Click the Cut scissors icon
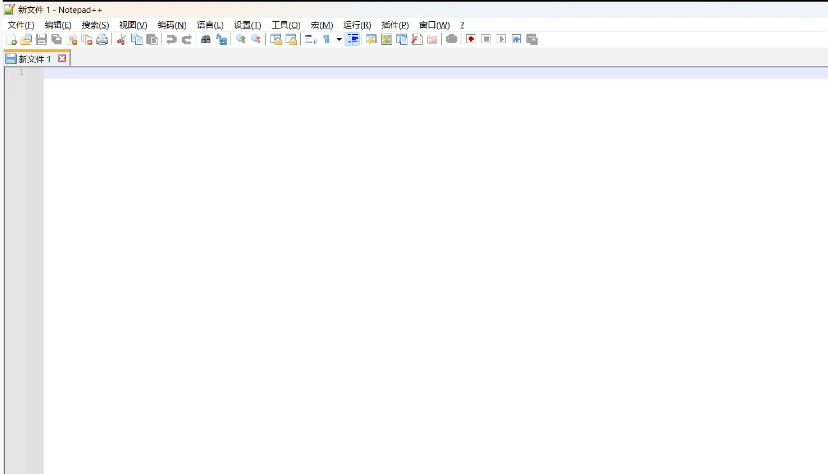 tap(121, 39)
